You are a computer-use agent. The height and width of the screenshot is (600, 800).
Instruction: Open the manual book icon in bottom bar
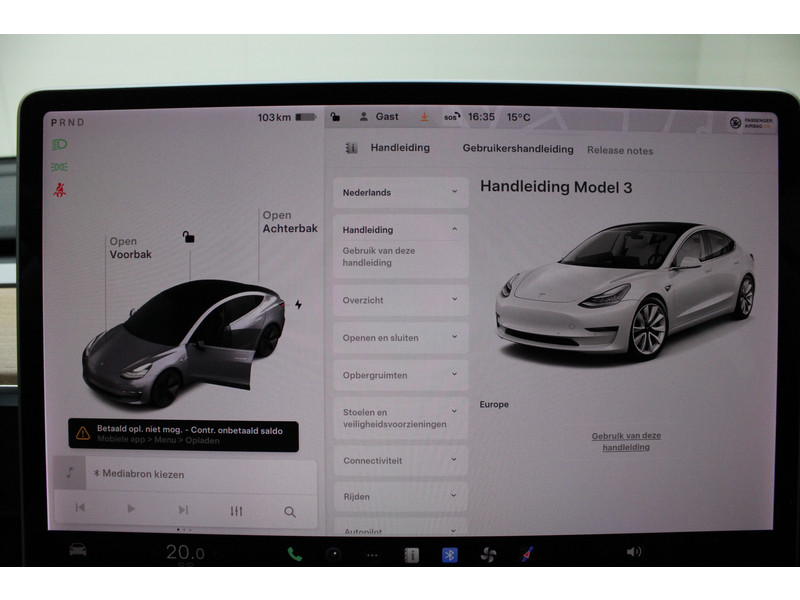411,555
